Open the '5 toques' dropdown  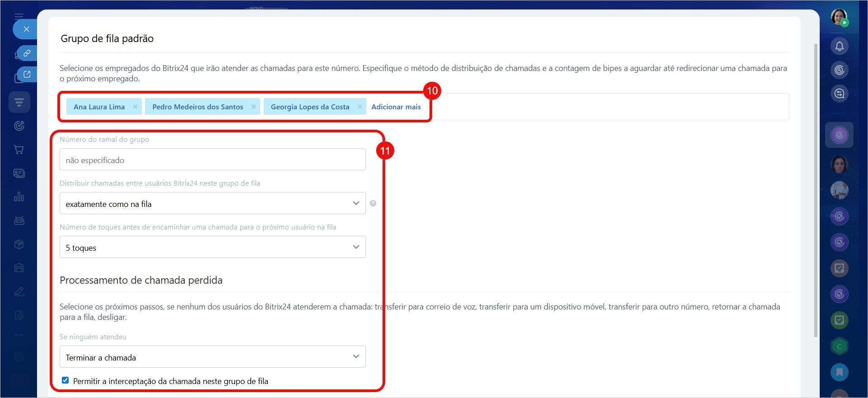click(x=212, y=247)
